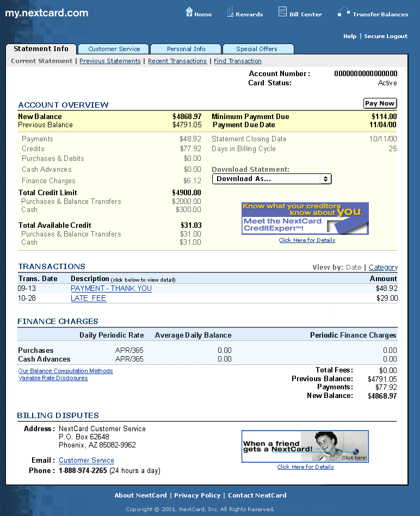420x516 pixels.
Task: Click the Days in Billing Cycle value 25
Action: click(393, 148)
